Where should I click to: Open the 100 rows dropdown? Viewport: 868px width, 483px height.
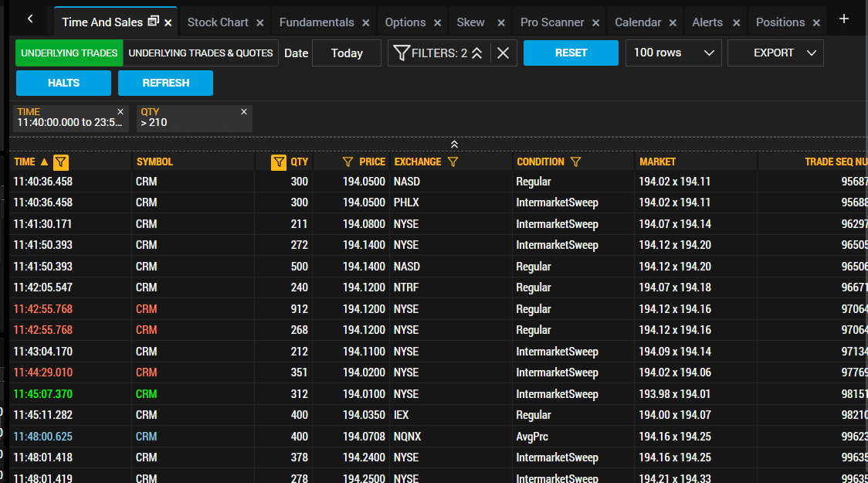[673, 53]
